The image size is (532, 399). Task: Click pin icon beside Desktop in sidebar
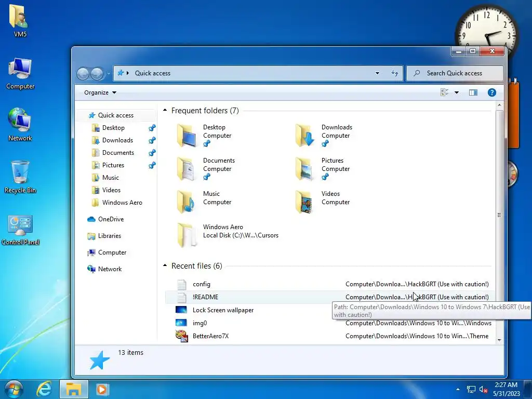152,128
